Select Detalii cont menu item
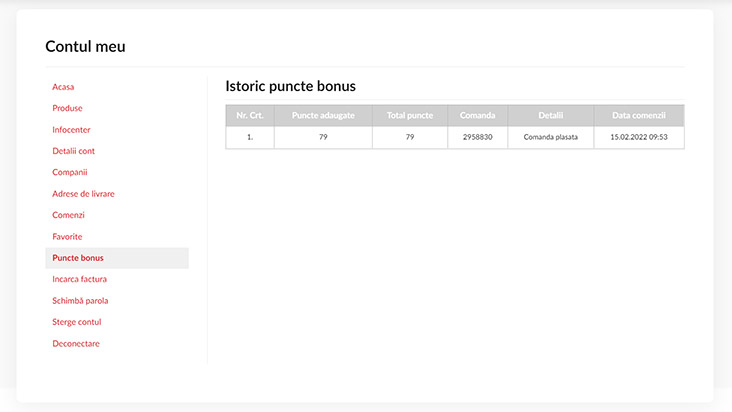The width and height of the screenshot is (732, 412). [x=73, y=151]
